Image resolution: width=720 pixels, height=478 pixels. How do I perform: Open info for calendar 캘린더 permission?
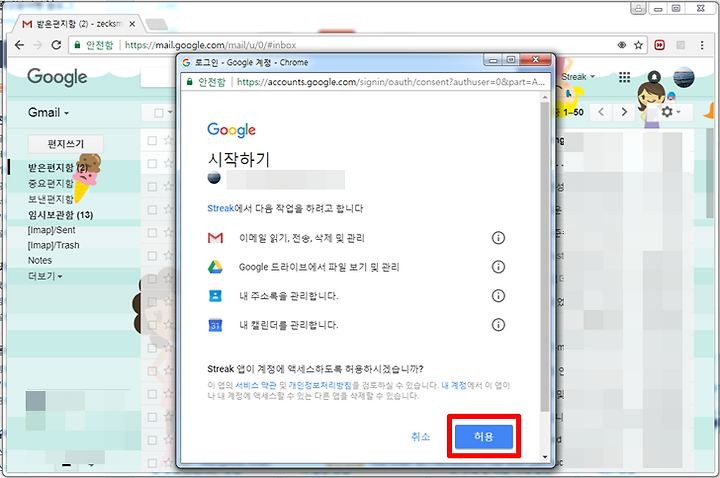498,325
